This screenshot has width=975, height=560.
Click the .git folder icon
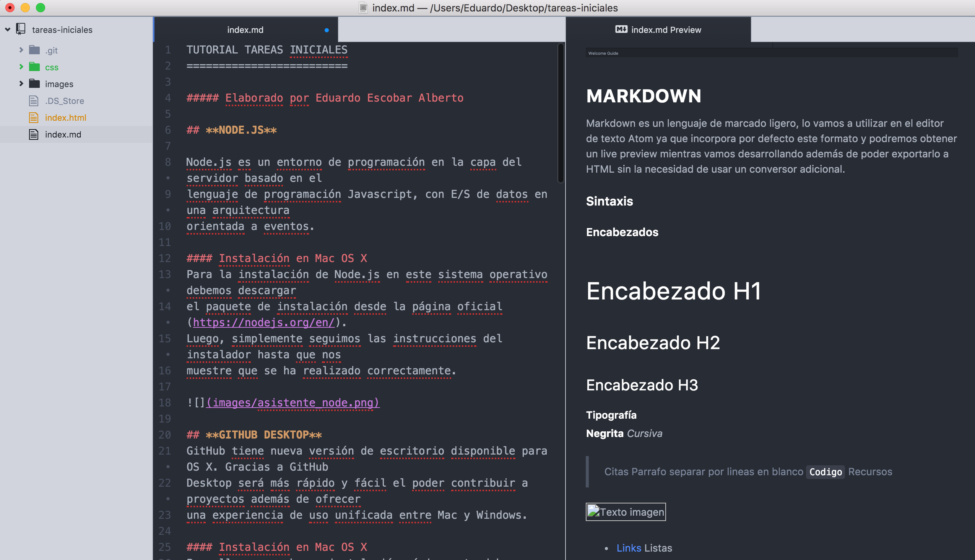pyautogui.click(x=34, y=50)
